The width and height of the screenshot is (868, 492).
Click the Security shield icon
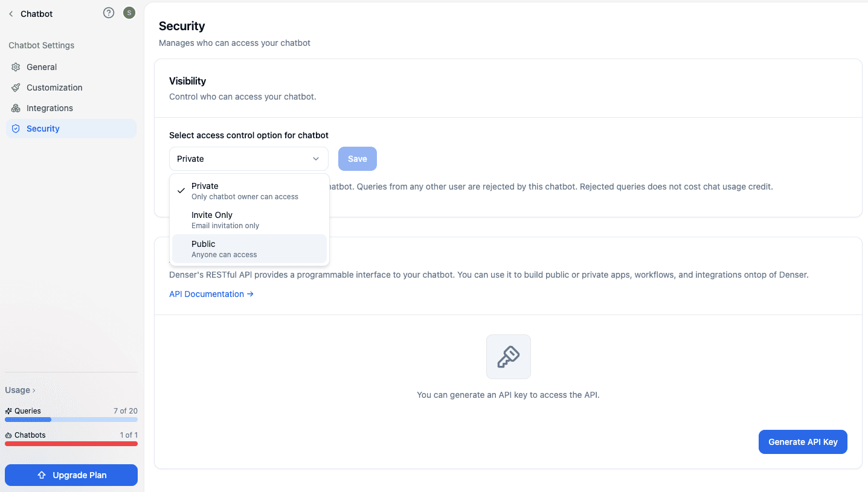coord(15,128)
